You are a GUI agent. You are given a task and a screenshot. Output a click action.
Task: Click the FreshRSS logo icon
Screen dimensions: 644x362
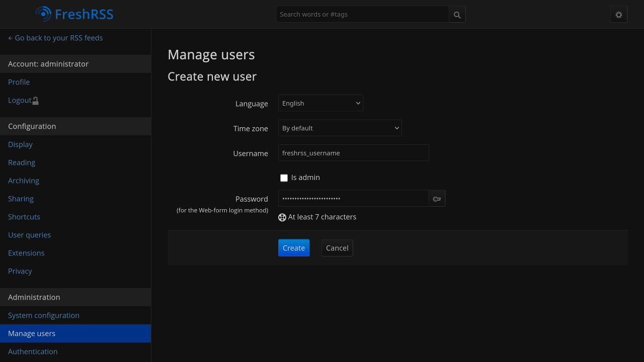43,14
